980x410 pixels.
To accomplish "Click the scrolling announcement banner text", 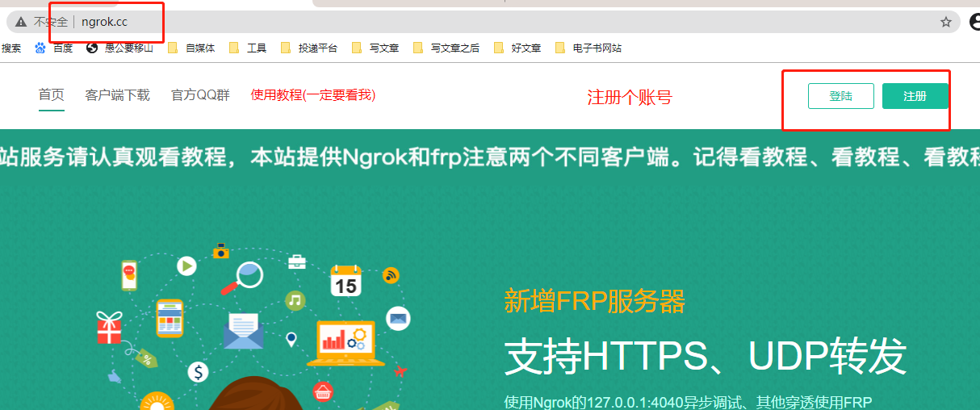I will pos(490,156).
